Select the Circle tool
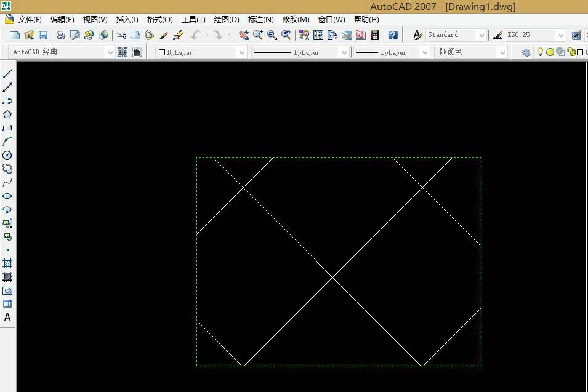Viewport: 588px width, 392px height. [x=7, y=155]
